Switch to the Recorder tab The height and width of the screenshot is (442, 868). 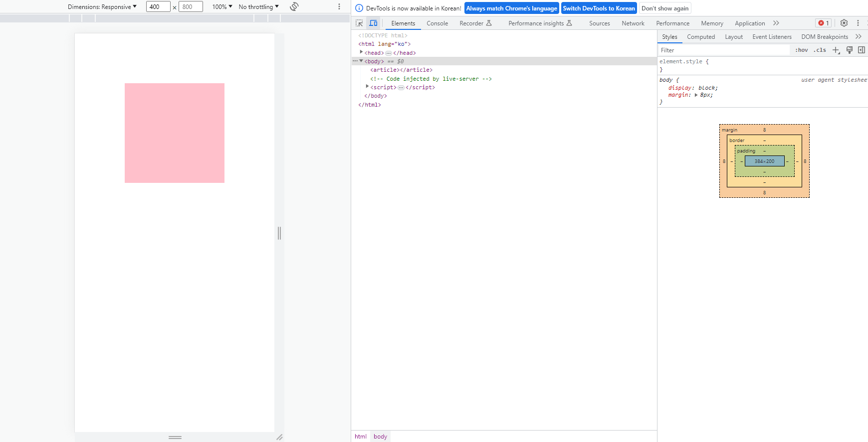tap(475, 23)
